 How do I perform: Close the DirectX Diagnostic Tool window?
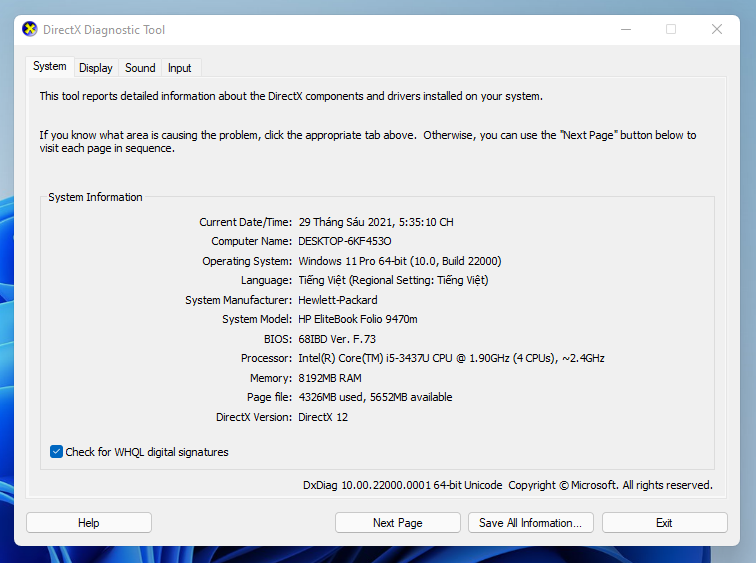click(716, 29)
